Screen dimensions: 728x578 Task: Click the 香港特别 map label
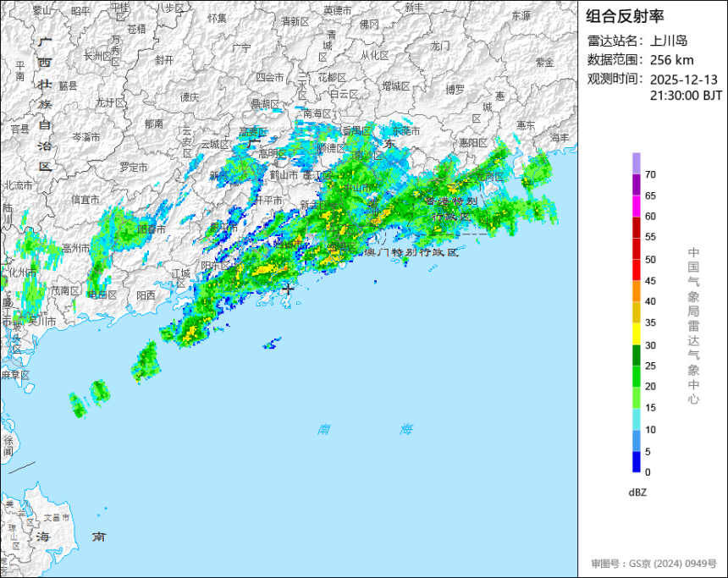click(451, 201)
